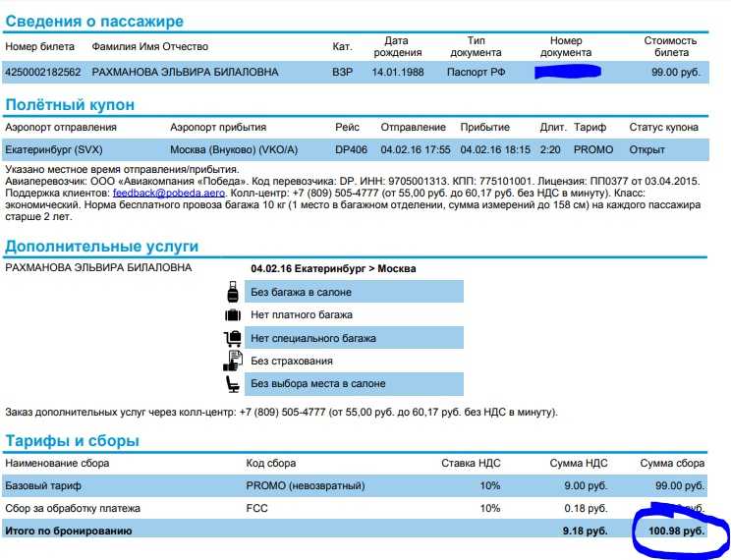Click the seat selection chair icon
The image size is (731, 560).
(x=233, y=384)
